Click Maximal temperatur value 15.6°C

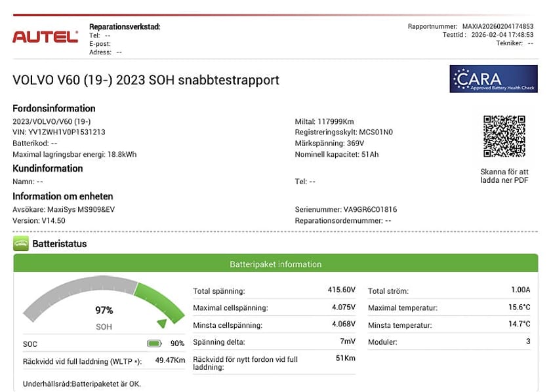coord(520,307)
